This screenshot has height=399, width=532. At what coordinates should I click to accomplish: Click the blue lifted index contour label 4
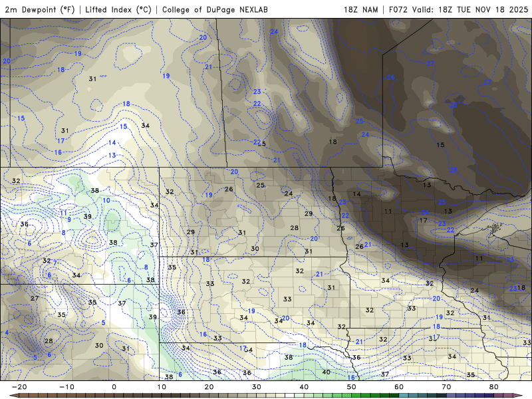(x=7, y=332)
